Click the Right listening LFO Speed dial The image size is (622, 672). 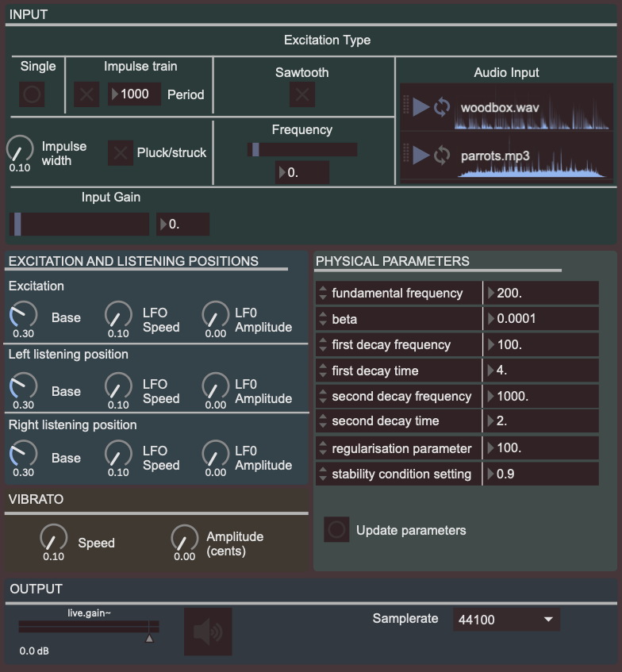[x=118, y=454]
